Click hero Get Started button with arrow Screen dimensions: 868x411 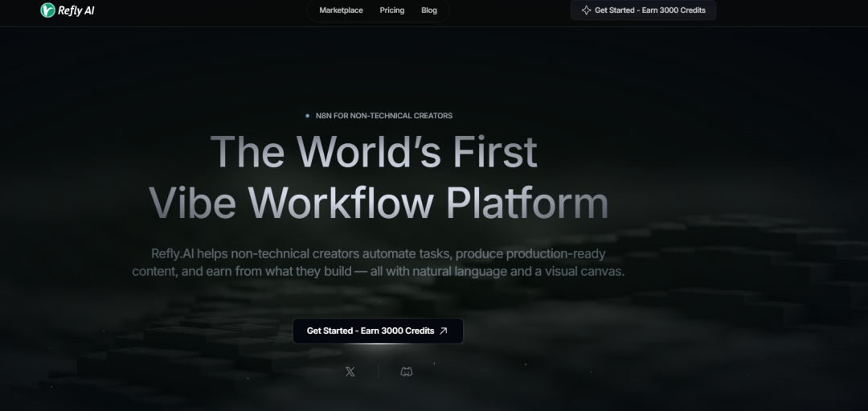(378, 331)
